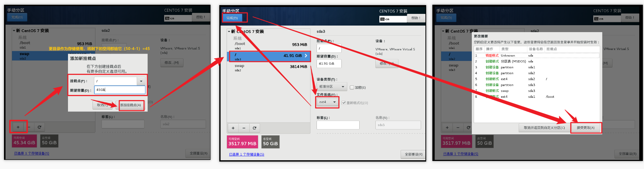Select / sda3 41.91 GiB partition row
The image size is (644, 169).
[x=269, y=56]
